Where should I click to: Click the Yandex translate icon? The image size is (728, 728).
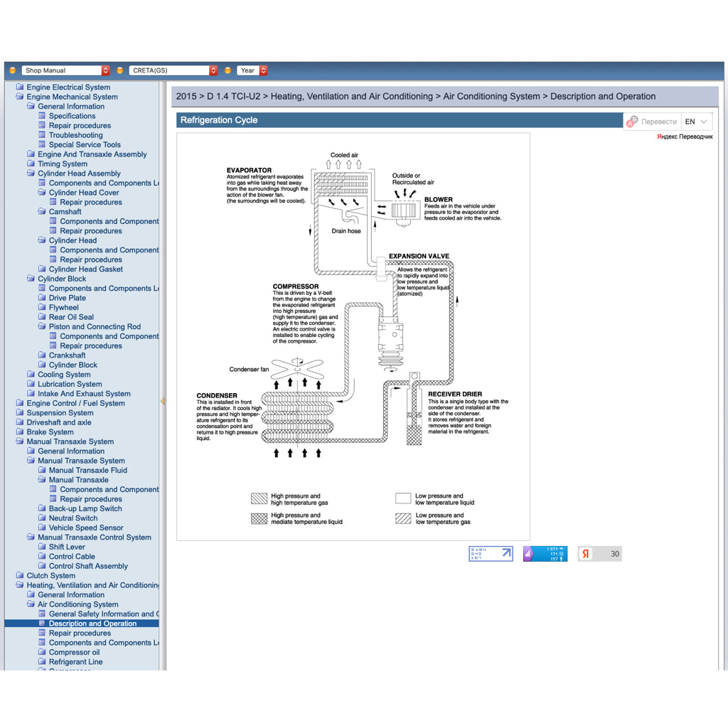631,122
